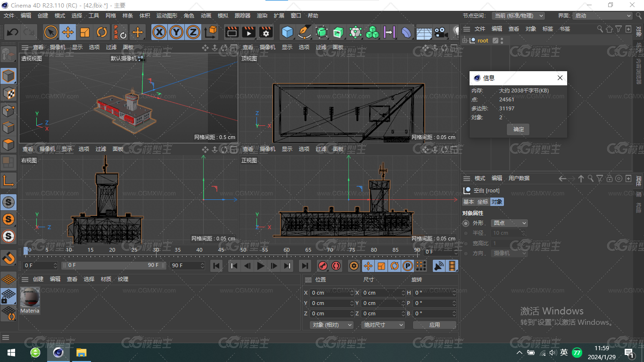Toggle timeline sound speaker icon
This screenshot has width=644, height=362.
point(439,266)
